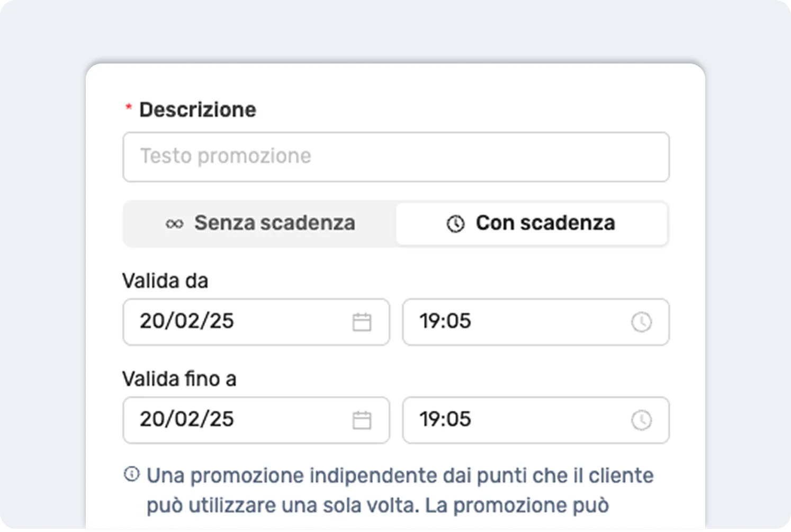Click the Testo promozione input field

(x=396, y=157)
